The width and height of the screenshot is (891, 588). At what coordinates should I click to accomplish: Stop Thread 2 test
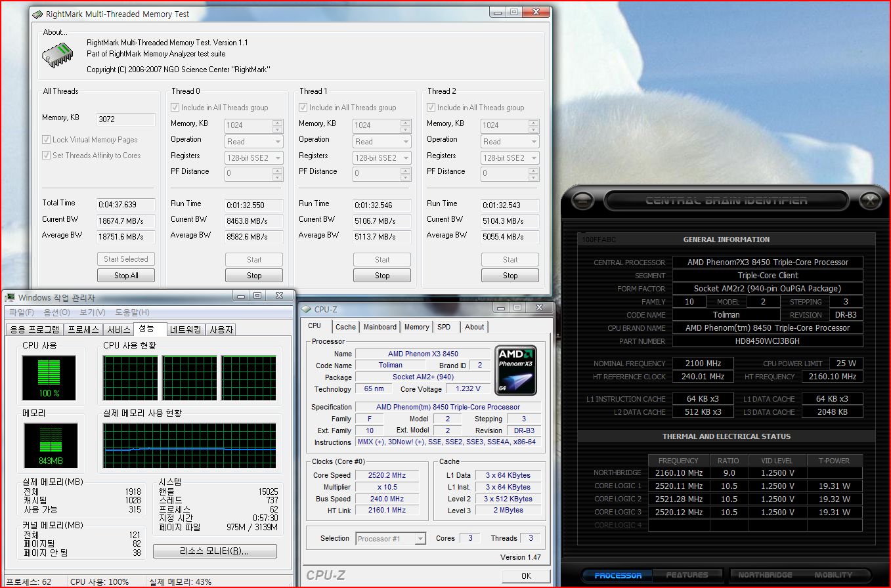(510, 276)
